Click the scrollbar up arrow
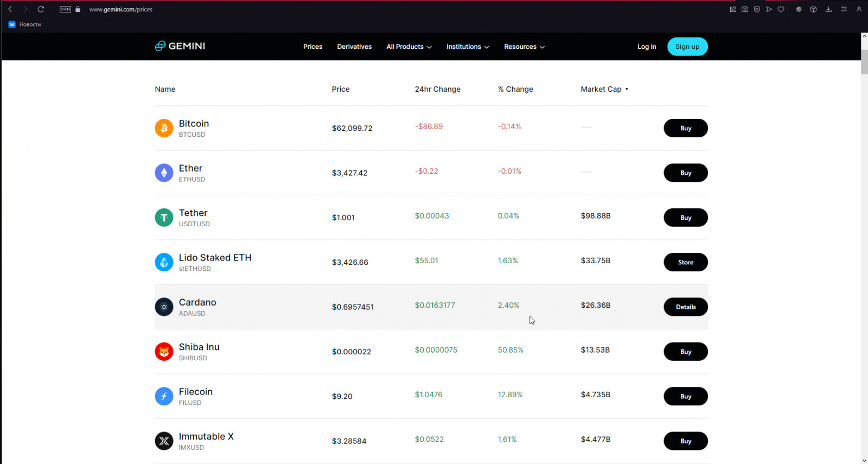 pos(864,36)
